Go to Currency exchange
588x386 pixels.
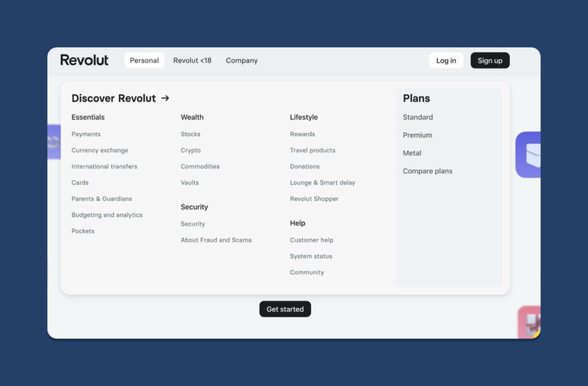[x=100, y=150]
